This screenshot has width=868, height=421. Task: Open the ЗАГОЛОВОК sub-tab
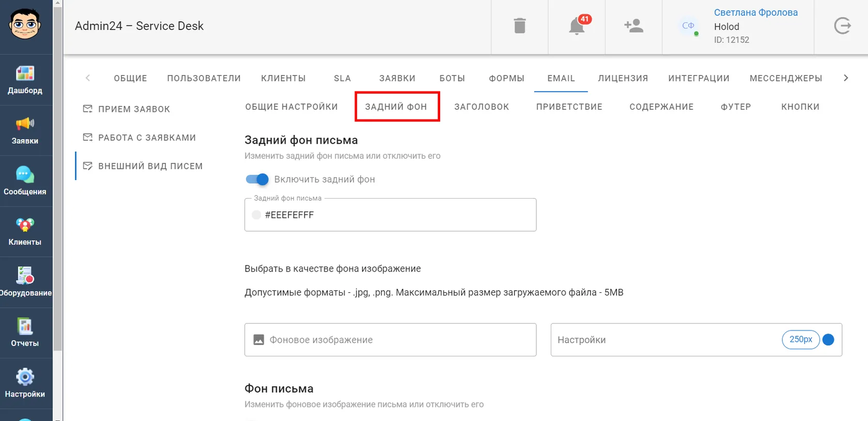point(482,107)
